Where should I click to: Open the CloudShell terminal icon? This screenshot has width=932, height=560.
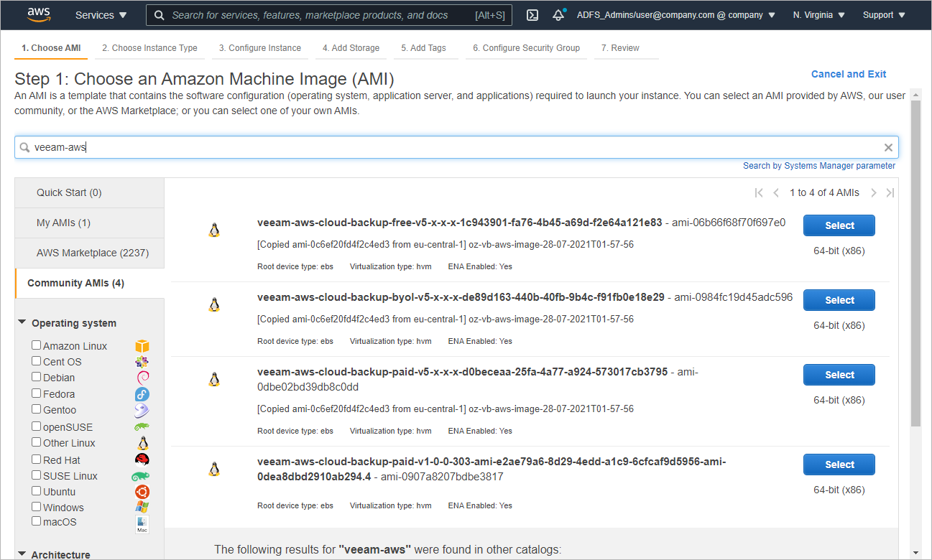532,15
